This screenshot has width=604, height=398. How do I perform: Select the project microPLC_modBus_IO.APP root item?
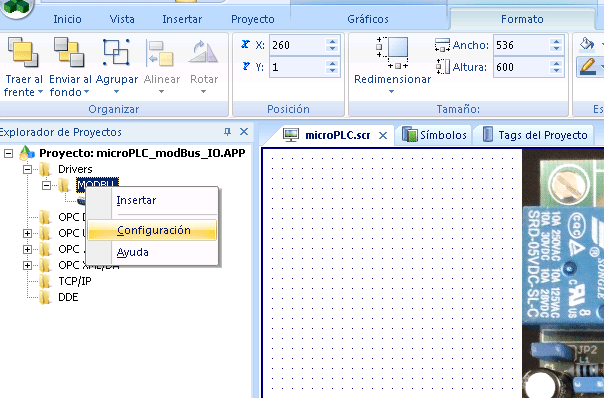coord(142,153)
